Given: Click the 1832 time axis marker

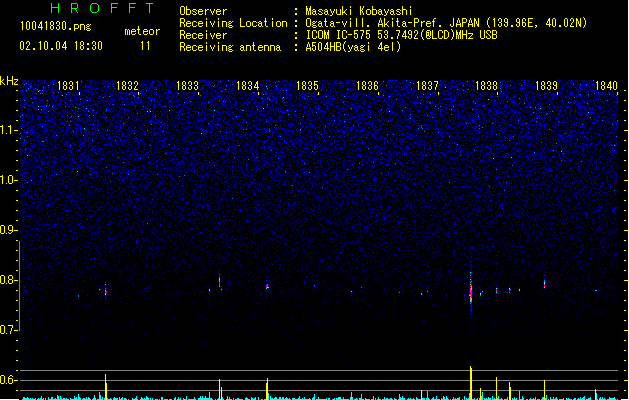Looking at the screenshot, I should click(x=127, y=86).
